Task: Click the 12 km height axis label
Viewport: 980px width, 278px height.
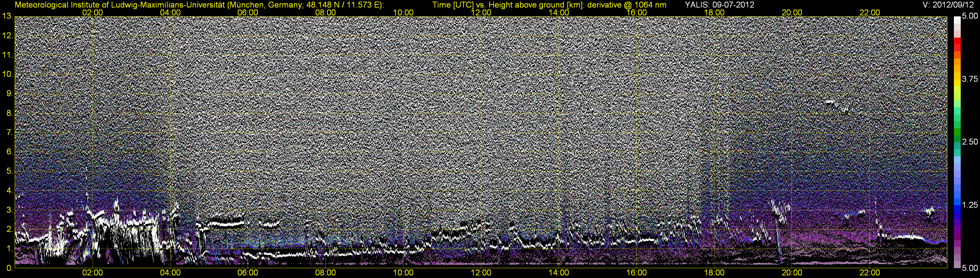Action: tap(8, 35)
